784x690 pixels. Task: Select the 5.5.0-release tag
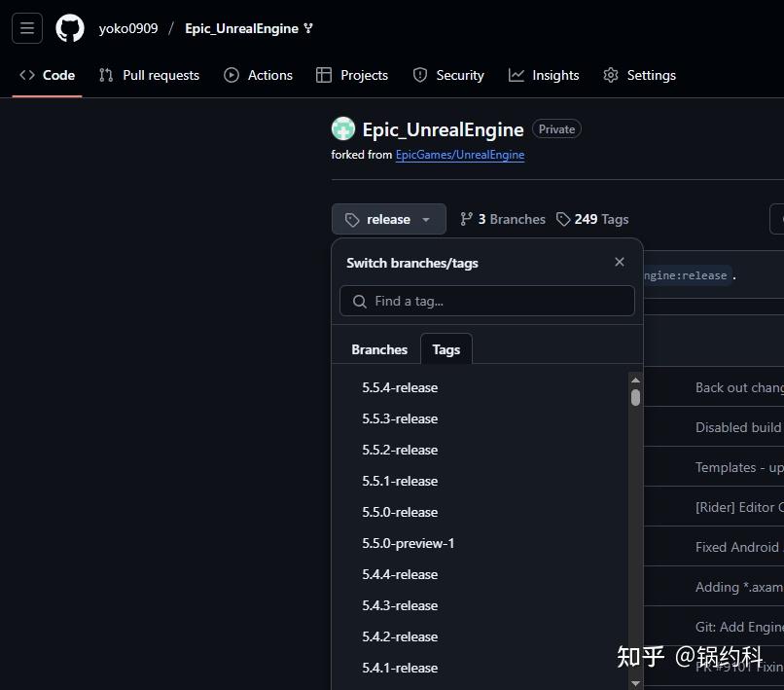click(x=400, y=512)
